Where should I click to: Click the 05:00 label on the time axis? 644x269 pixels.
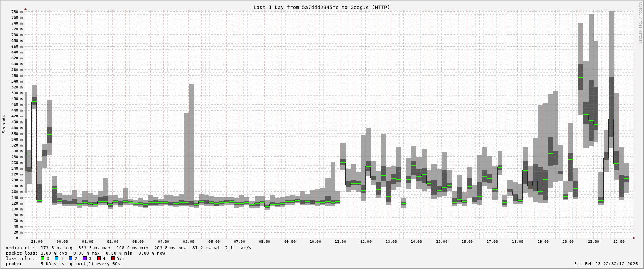pos(189,242)
